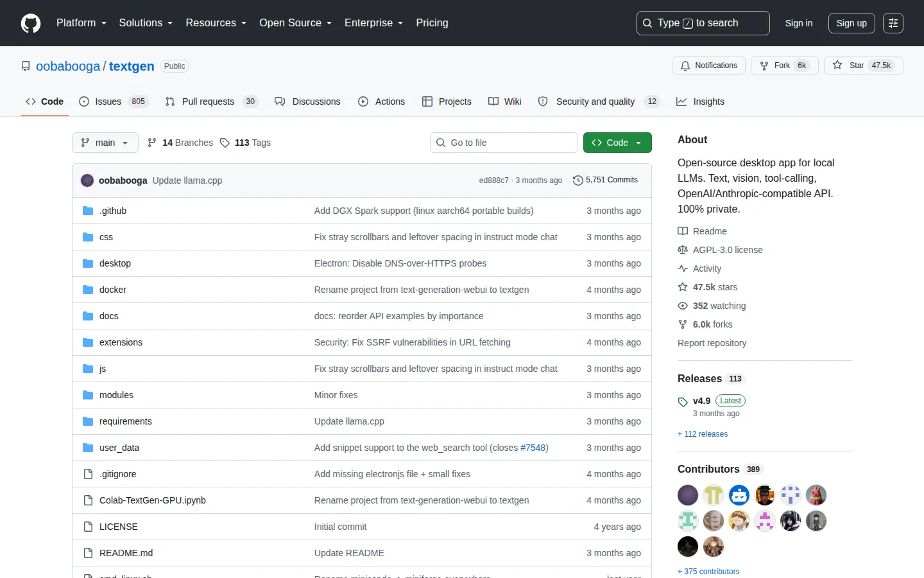Image resolution: width=924 pixels, height=578 pixels.
Task: Open the Pricing page
Action: (432, 23)
